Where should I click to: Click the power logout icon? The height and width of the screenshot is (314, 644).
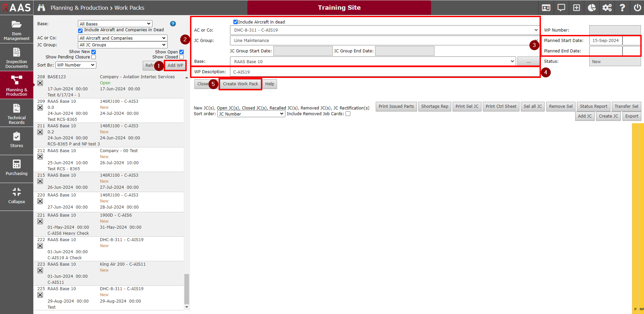637,7
